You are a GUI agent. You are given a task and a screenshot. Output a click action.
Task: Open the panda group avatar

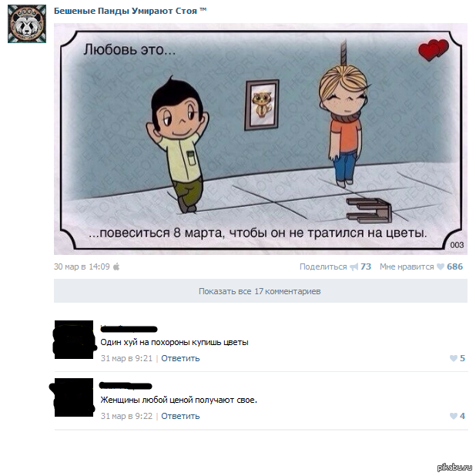click(x=27, y=24)
